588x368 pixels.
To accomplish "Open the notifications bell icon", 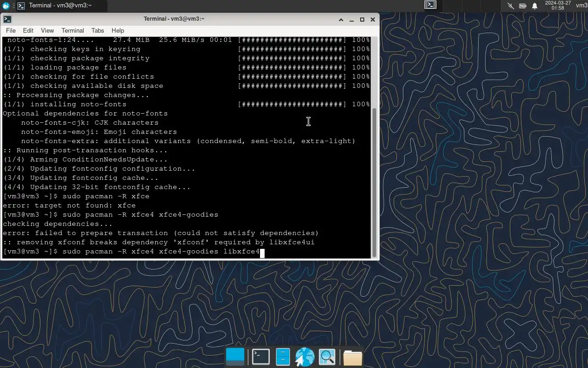I will [535, 6].
